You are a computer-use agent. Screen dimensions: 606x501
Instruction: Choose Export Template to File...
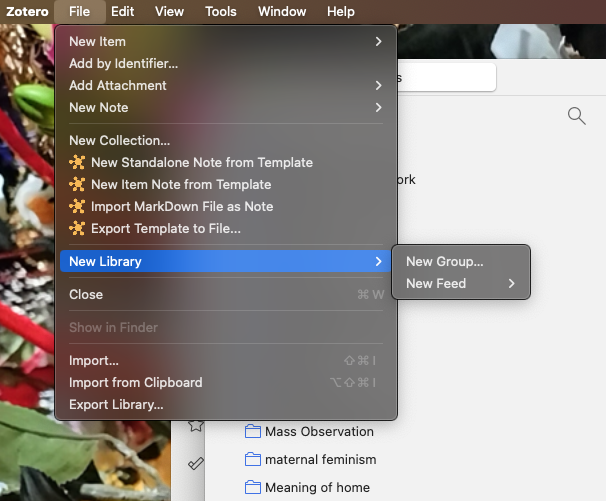(225, 228)
